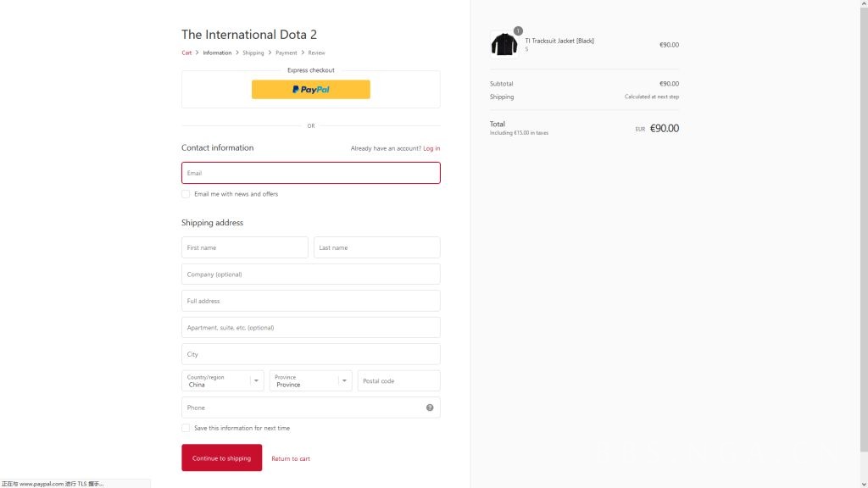The width and height of the screenshot is (868, 488).
Task: Enable Email me with news and offers
Action: pyautogui.click(x=186, y=194)
